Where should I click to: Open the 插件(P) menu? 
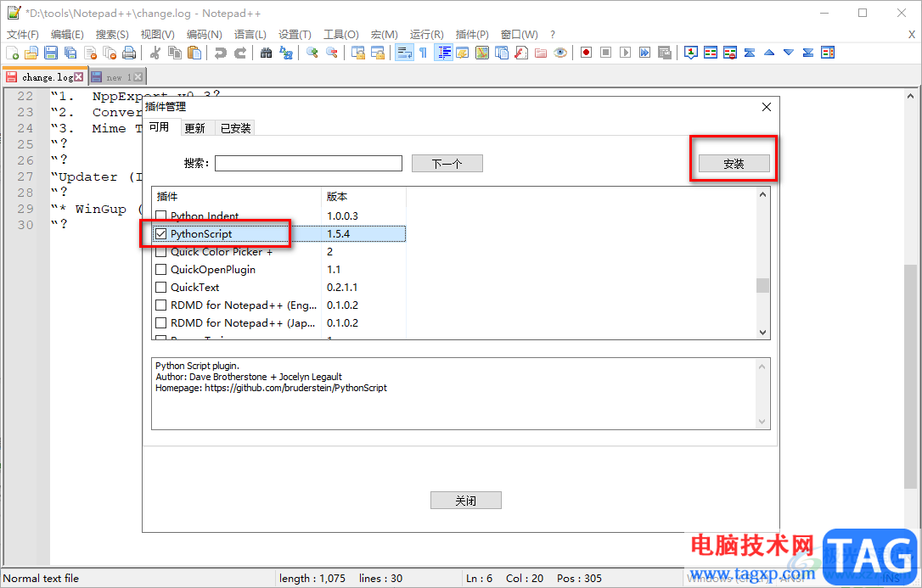click(x=472, y=35)
